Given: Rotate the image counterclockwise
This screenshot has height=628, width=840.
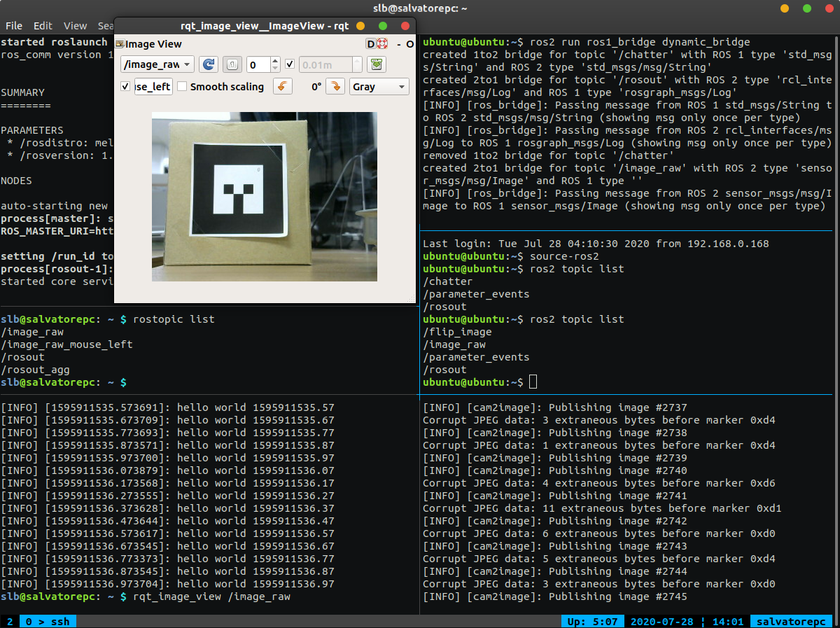Looking at the screenshot, I should tap(281, 85).
